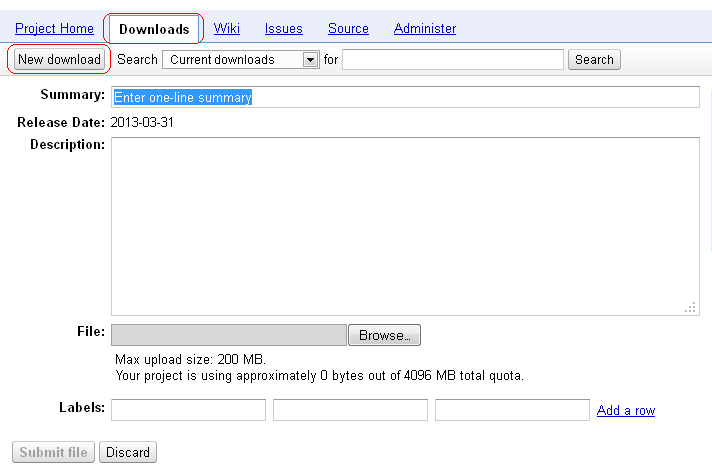Focus the third Labels field
The width and height of the screenshot is (712, 476).
click(x=512, y=410)
